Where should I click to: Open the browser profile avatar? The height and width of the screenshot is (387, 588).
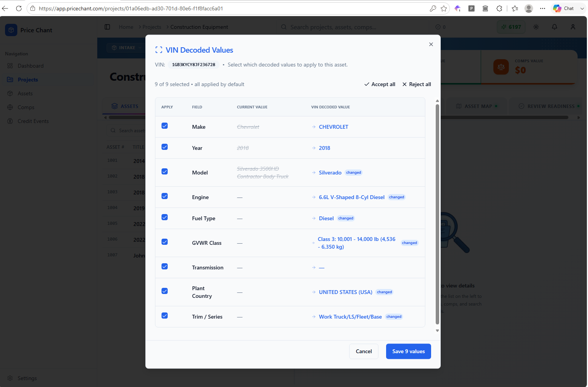point(529,8)
